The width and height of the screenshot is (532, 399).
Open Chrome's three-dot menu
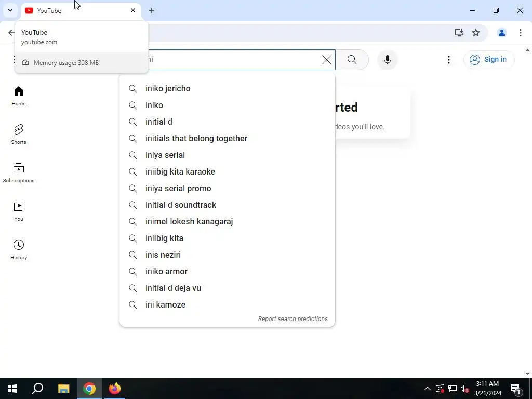pyautogui.click(x=520, y=33)
